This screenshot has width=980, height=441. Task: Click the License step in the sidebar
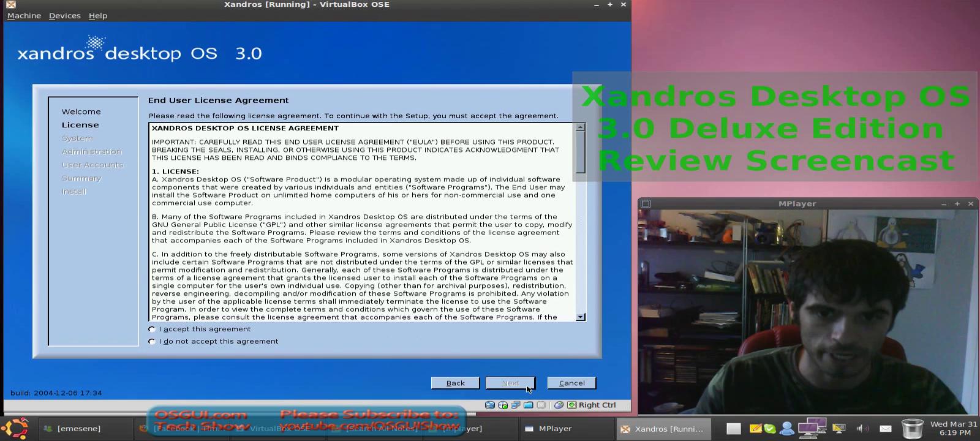click(x=80, y=125)
